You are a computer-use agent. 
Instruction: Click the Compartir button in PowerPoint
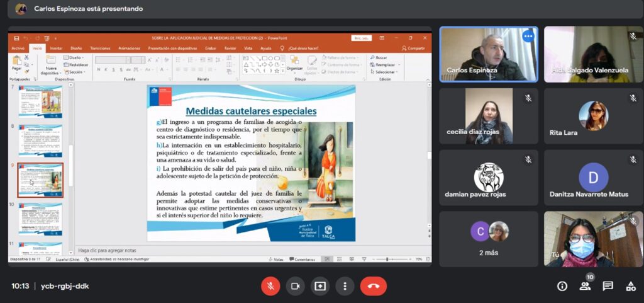[413, 48]
